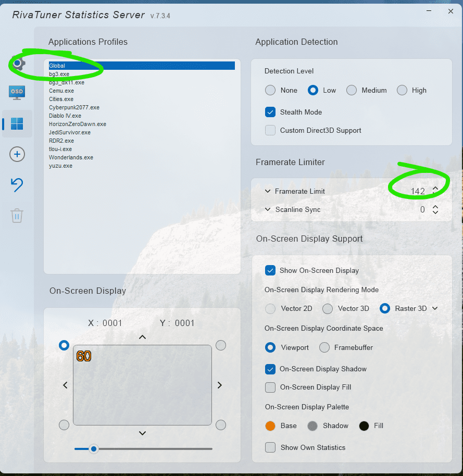Pick the gray Shadow palette color
Viewport: 463px width, 476px height.
point(312,426)
